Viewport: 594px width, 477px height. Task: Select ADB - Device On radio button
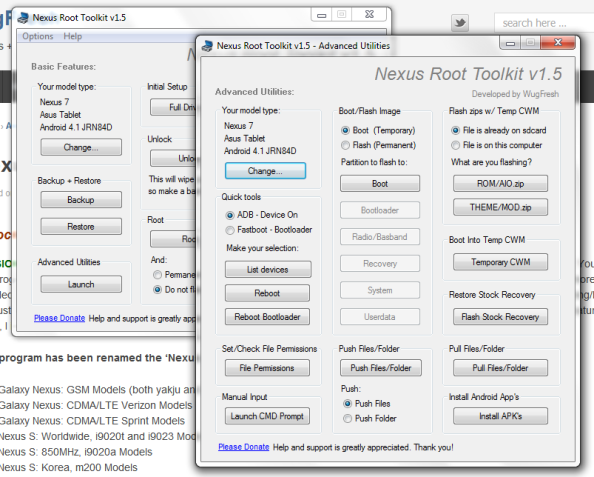click(230, 215)
